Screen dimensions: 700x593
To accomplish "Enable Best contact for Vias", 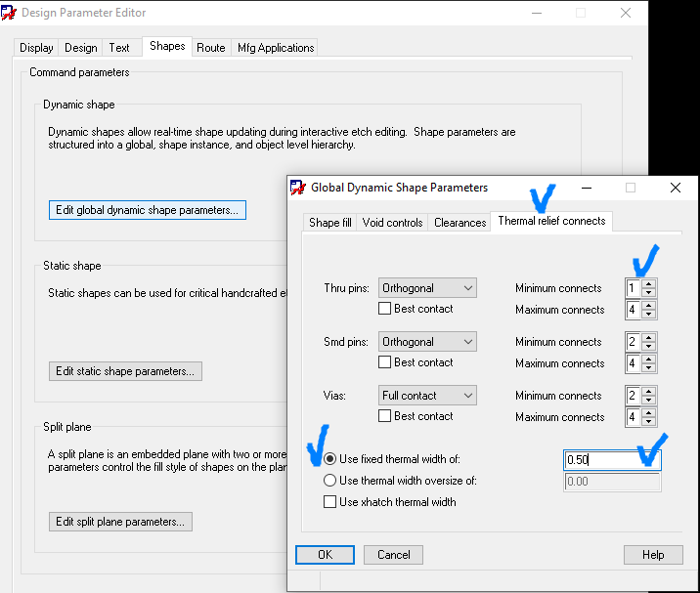I will [384, 415].
